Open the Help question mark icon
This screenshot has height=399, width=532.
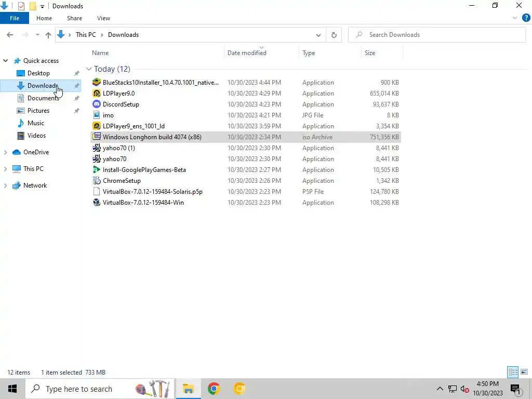tap(526, 18)
